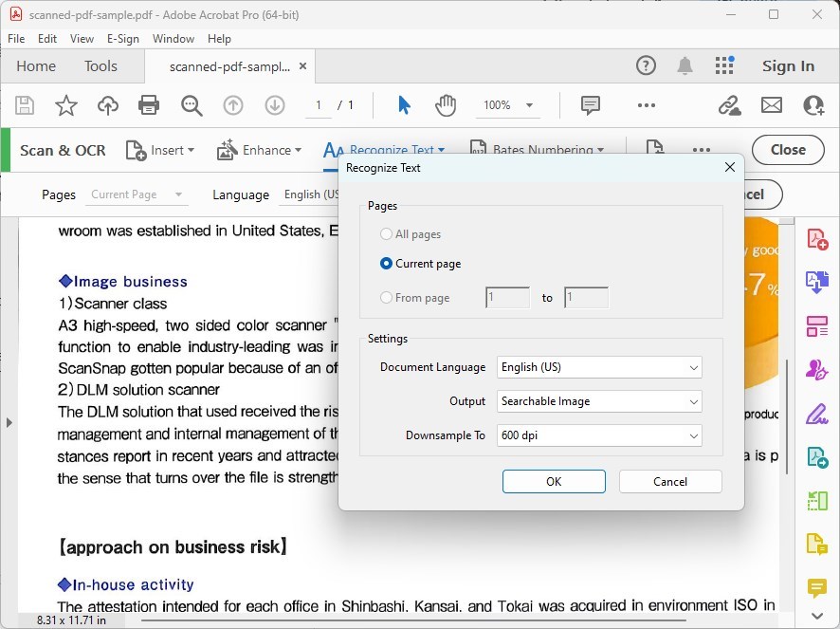Open the Output dropdown
The image size is (840, 629).
599,401
